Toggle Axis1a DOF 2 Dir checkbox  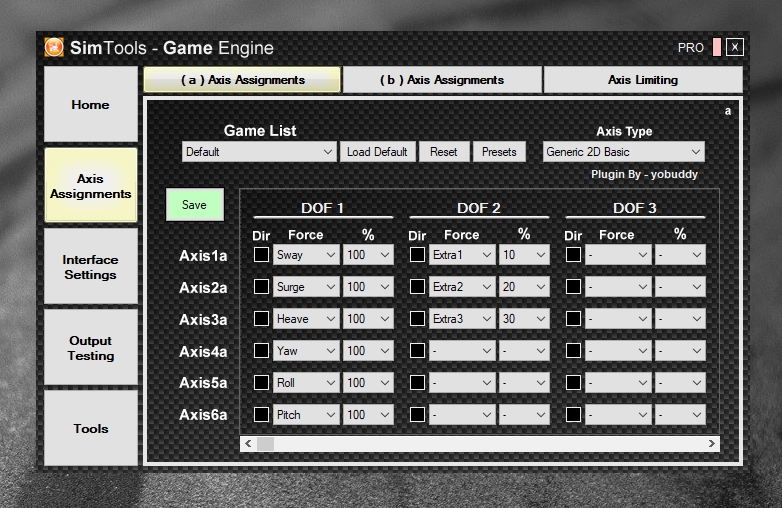click(x=417, y=255)
